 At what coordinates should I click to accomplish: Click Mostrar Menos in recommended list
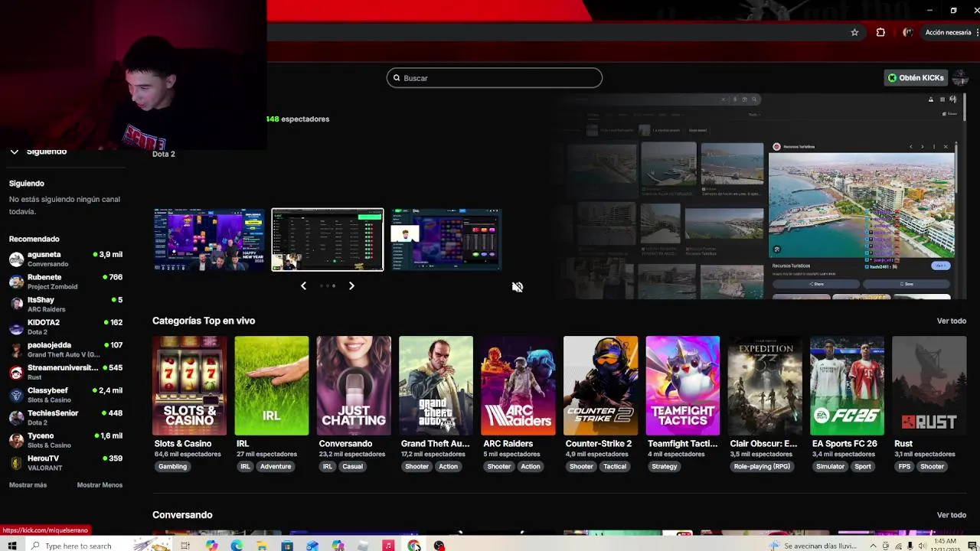100,485
